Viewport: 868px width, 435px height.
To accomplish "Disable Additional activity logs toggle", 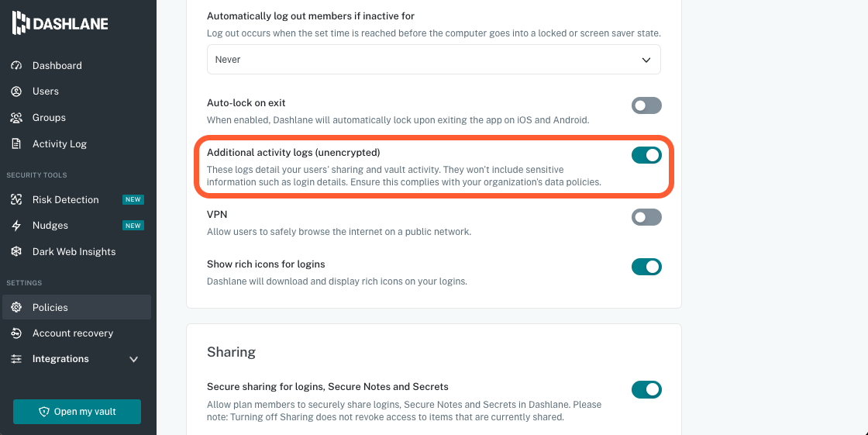I will [646, 155].
